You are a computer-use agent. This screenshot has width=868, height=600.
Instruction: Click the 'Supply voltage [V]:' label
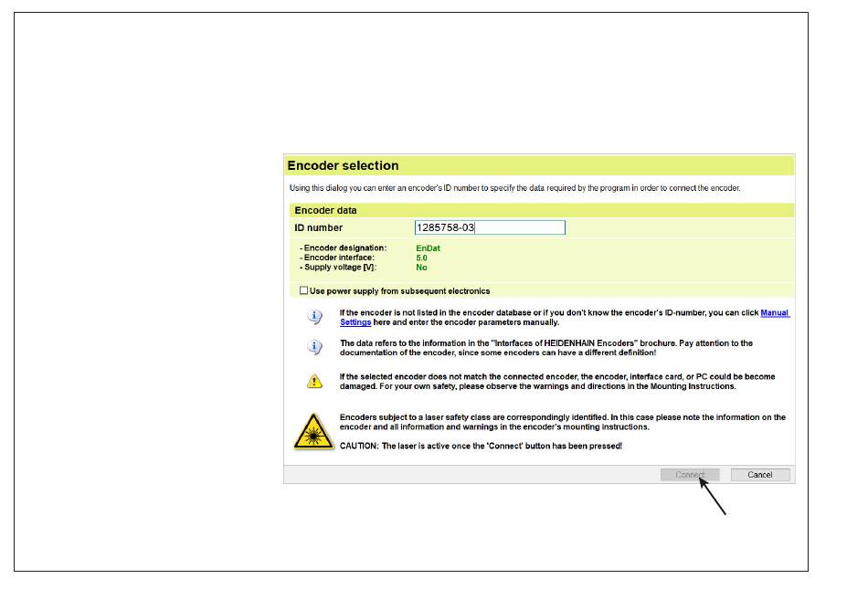pos(338,268)
